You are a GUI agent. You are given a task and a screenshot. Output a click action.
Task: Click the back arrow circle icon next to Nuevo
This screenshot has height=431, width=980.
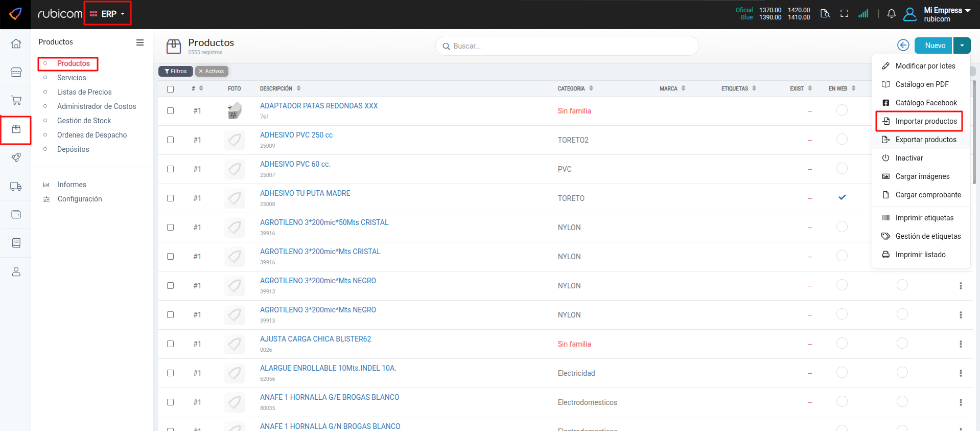pyautogui.click(x=903, y=46)
